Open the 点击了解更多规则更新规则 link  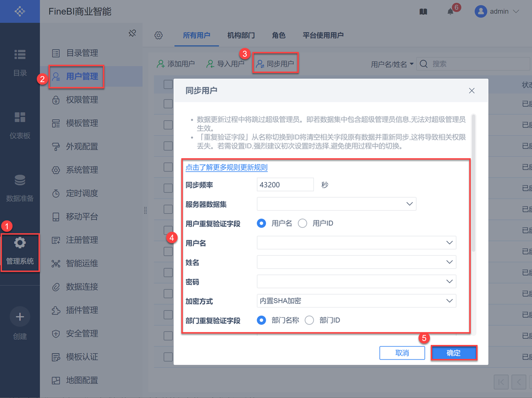[227, 168]
